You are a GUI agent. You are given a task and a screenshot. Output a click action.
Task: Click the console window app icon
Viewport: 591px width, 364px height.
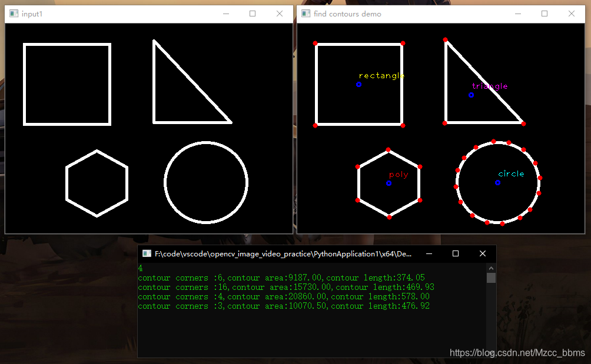click(147, 253)
